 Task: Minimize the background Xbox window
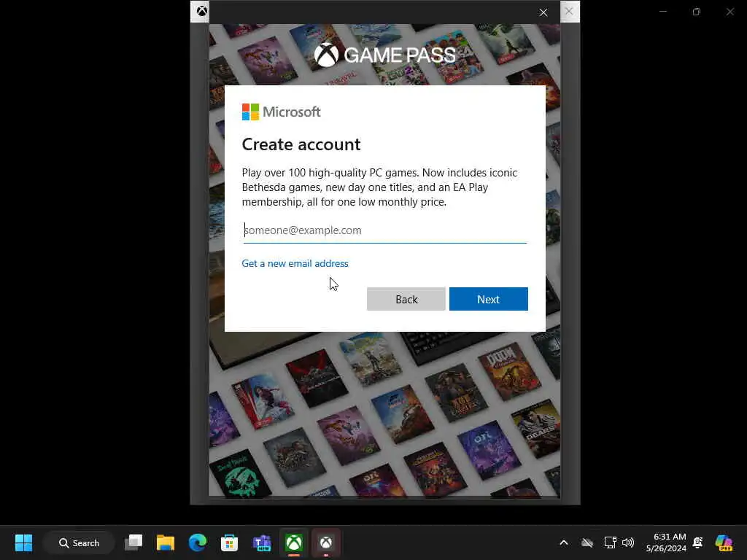coord(663,12)
